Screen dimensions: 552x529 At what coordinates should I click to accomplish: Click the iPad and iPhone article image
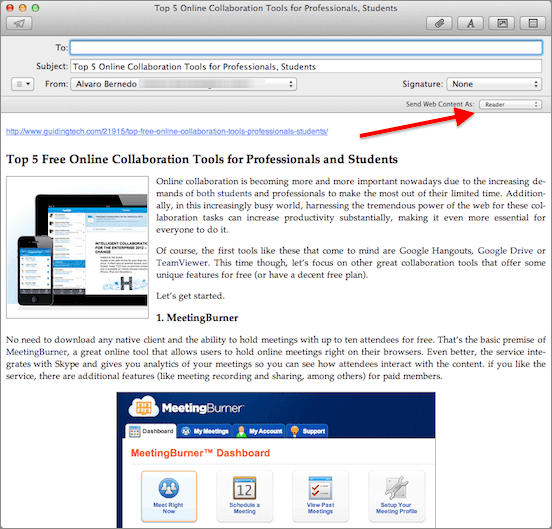point(77,247)
